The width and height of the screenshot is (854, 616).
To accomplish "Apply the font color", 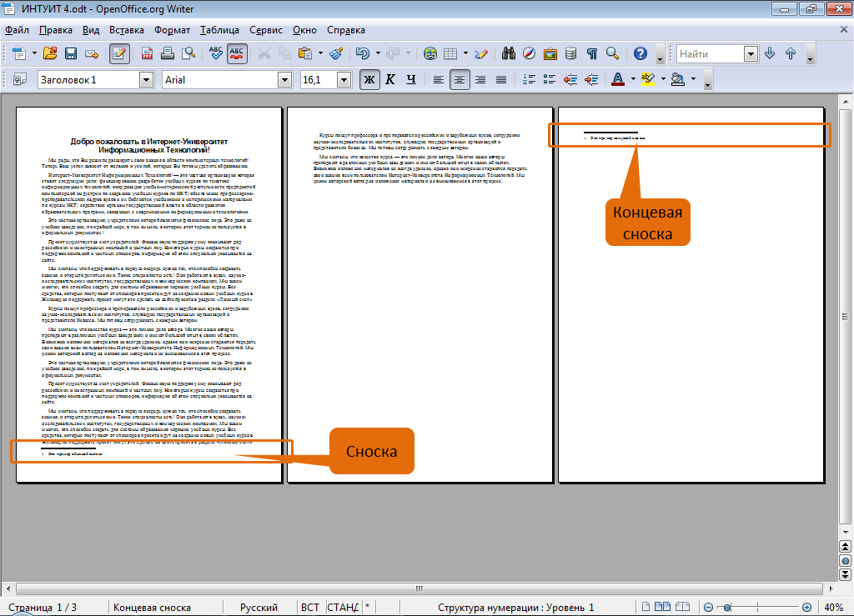I will 618,80.
